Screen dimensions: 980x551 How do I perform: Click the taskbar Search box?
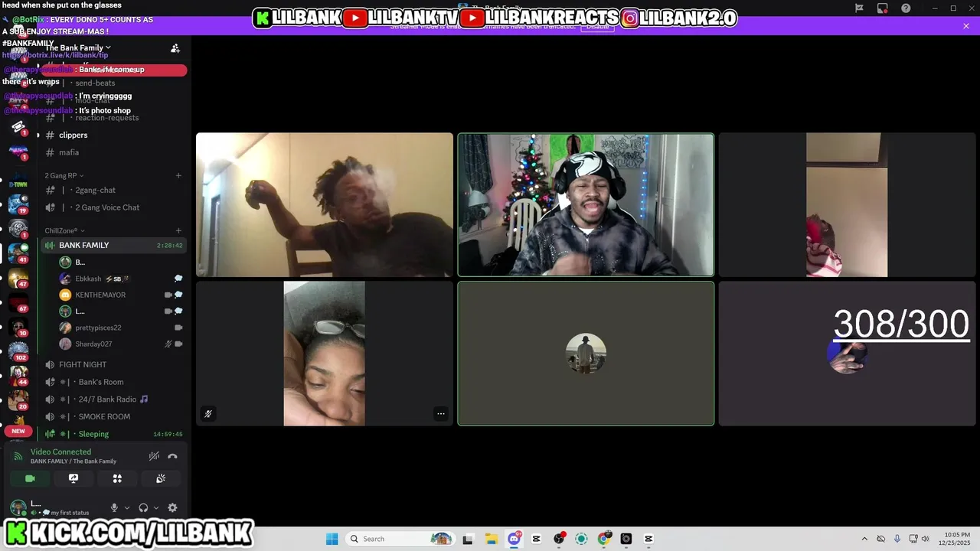(x=399, y=539)
